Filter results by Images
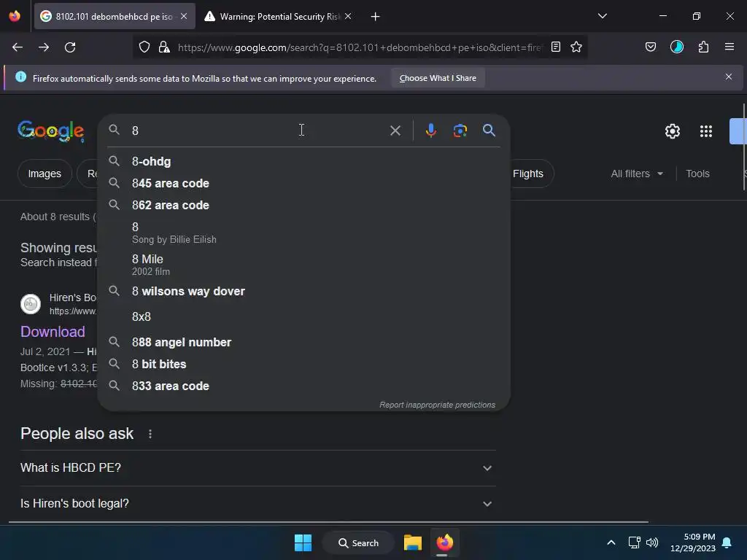 [x=44, y=174]
